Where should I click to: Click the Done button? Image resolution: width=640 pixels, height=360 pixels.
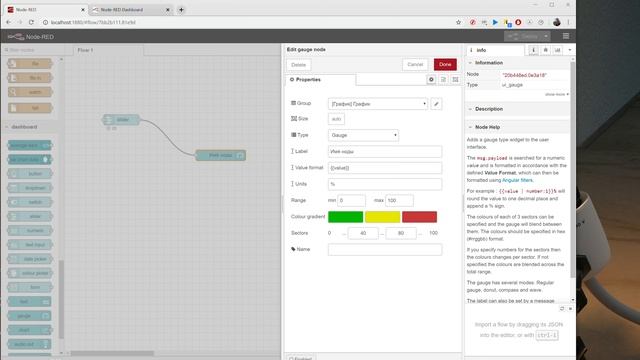point(445,64)
